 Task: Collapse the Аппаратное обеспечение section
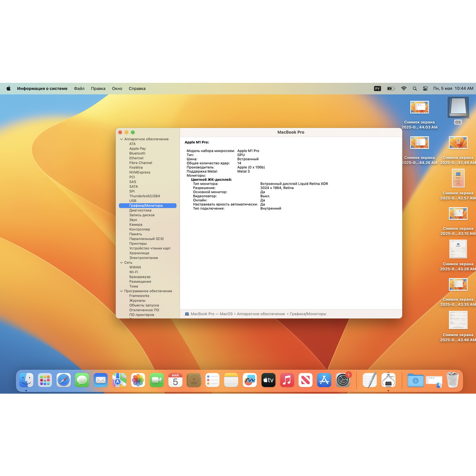121,139
